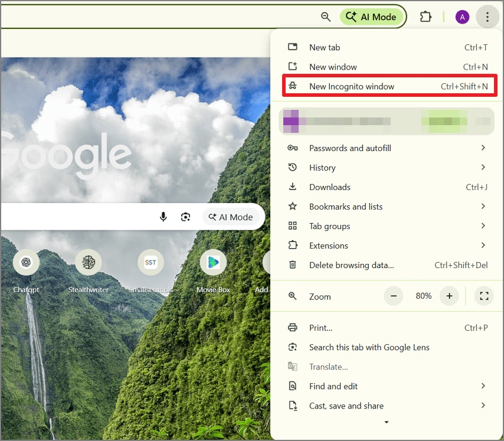Image resolution: width=504 pixels, height=441 pixels.
Task: Click the trash icon by Delete browsing data
Action: (x=293, y=264)
